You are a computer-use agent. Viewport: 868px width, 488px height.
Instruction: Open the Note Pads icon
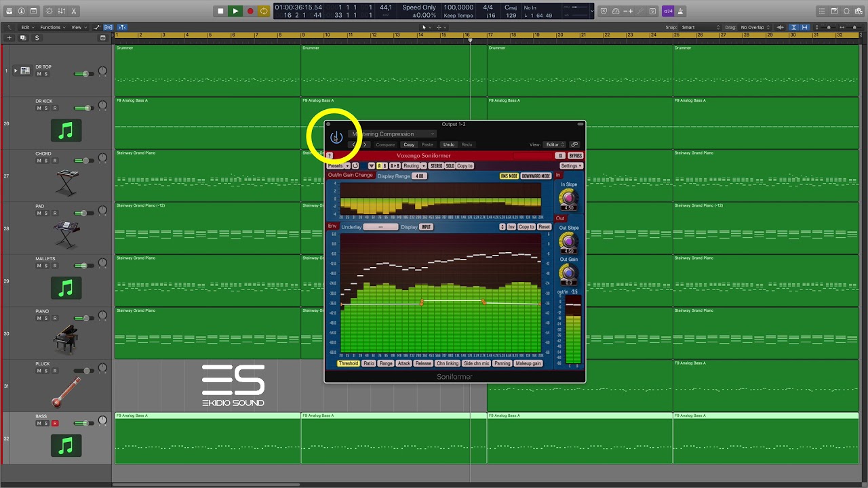pyautogui.click(x=834, y=11)
